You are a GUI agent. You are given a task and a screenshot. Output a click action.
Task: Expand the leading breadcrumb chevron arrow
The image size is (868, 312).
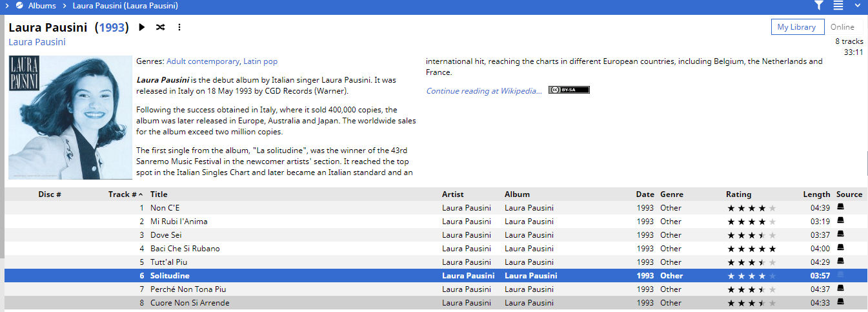6,6
